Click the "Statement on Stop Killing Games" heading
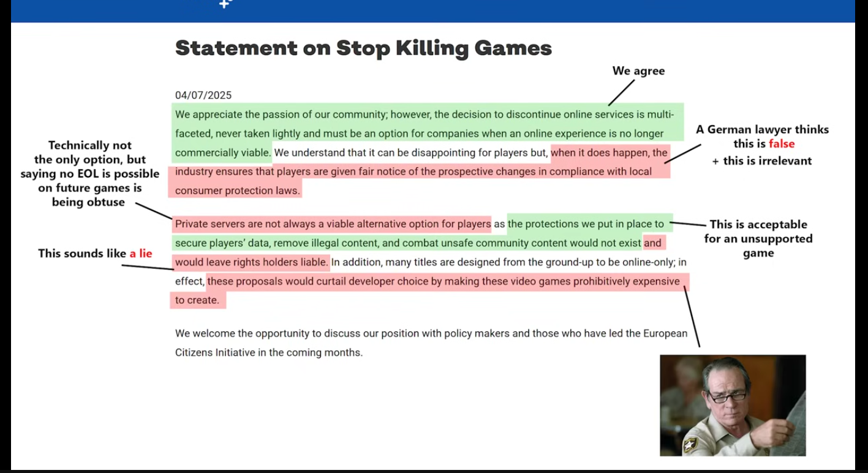 (363, 48)
